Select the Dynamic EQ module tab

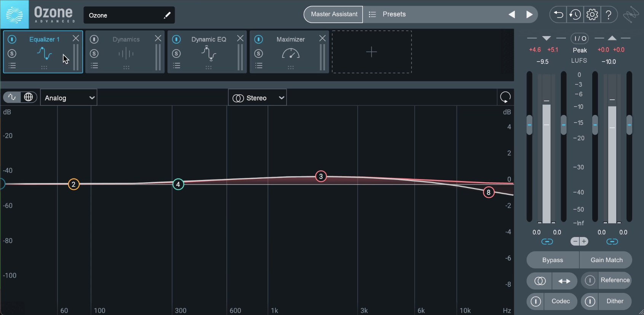coord(207,52)
